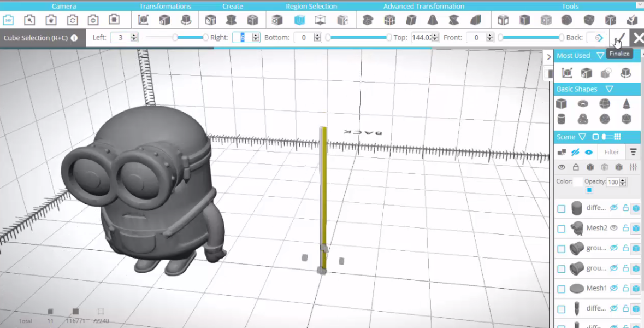Cancel the cube selection with X
This screenshot has width=644, height=328.
637,38
